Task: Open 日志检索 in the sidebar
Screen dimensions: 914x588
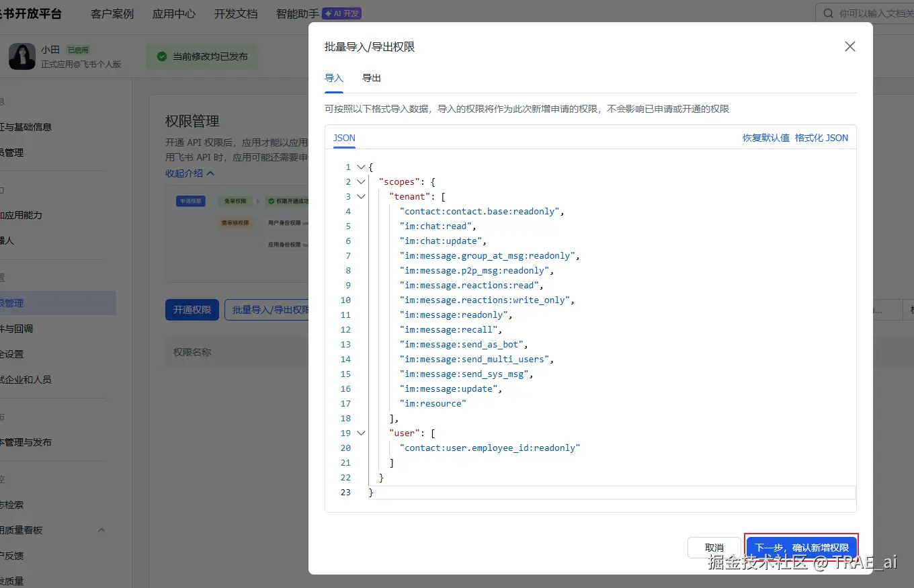Action: tap(12, 505)
